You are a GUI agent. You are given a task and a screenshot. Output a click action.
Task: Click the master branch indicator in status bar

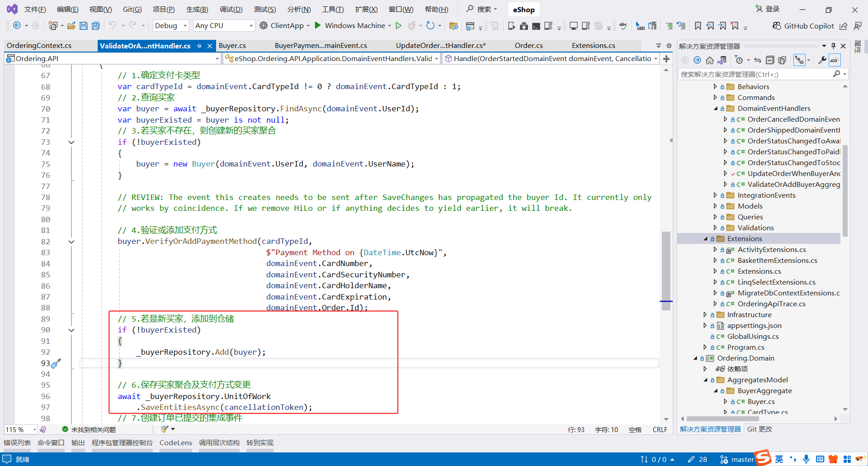[x=737, y=459]
